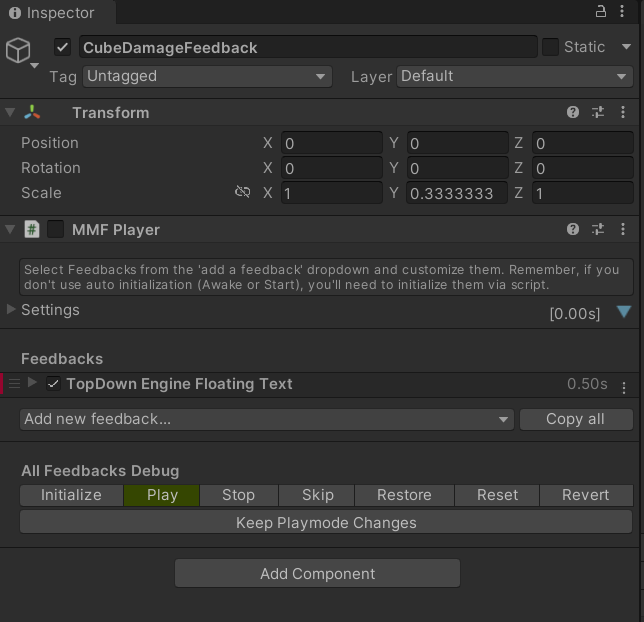Click the Scale Z field
Screen dimensions: 644x622
click(583, 194)
